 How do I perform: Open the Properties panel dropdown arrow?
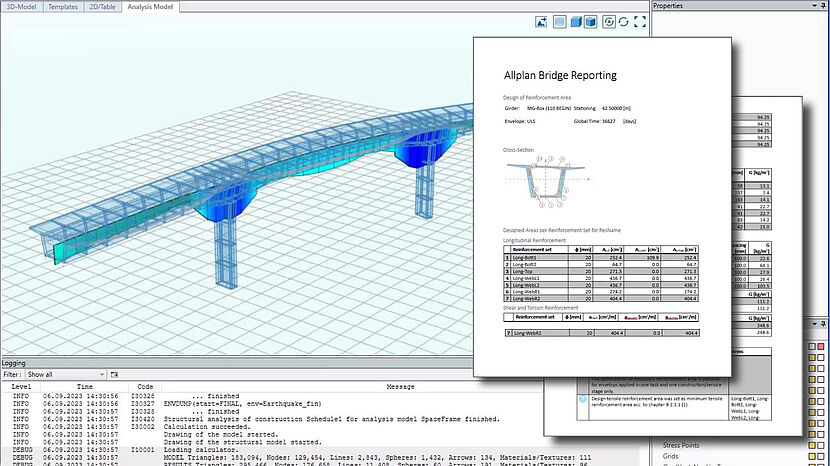pyautogui.click(x=815, y=5)
